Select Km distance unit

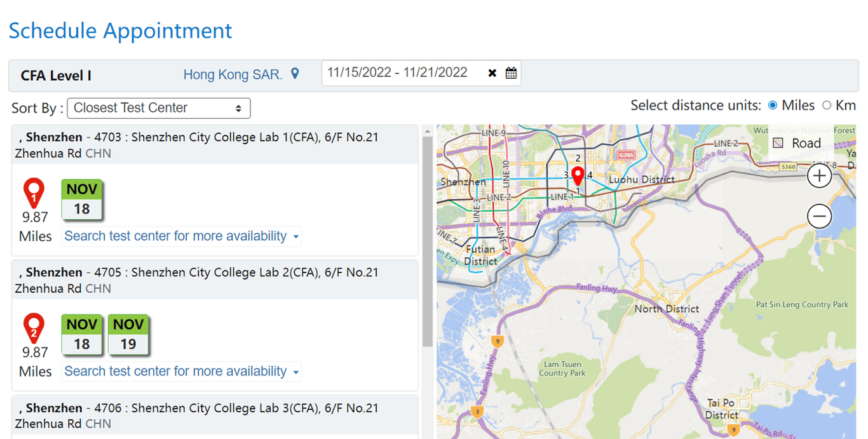tap(827, 105)
